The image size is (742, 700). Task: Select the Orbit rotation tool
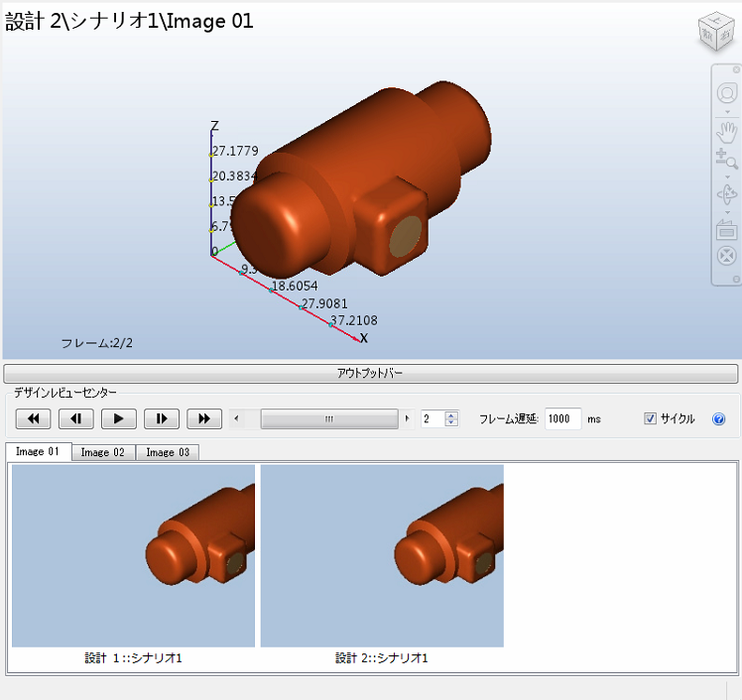727,194
